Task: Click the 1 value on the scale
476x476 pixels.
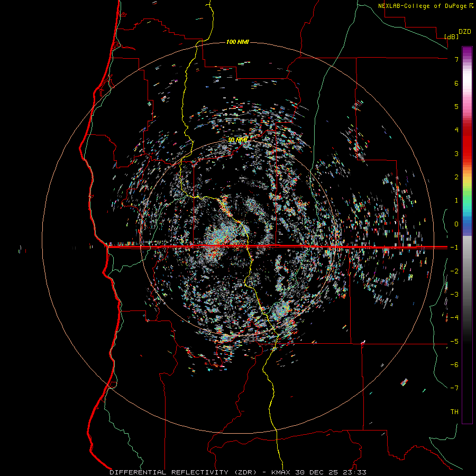Action: pos(456,200)
